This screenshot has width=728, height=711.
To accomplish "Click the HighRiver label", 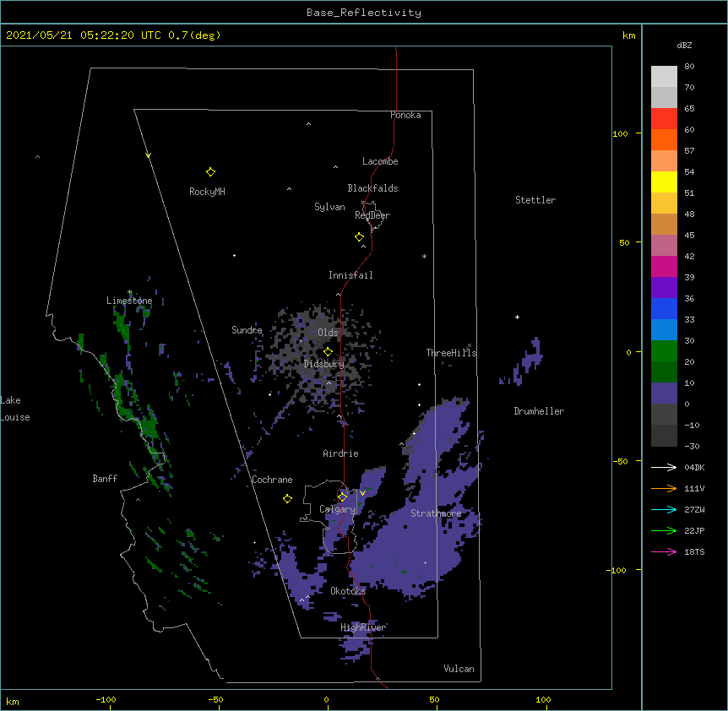I will [363, 627].
